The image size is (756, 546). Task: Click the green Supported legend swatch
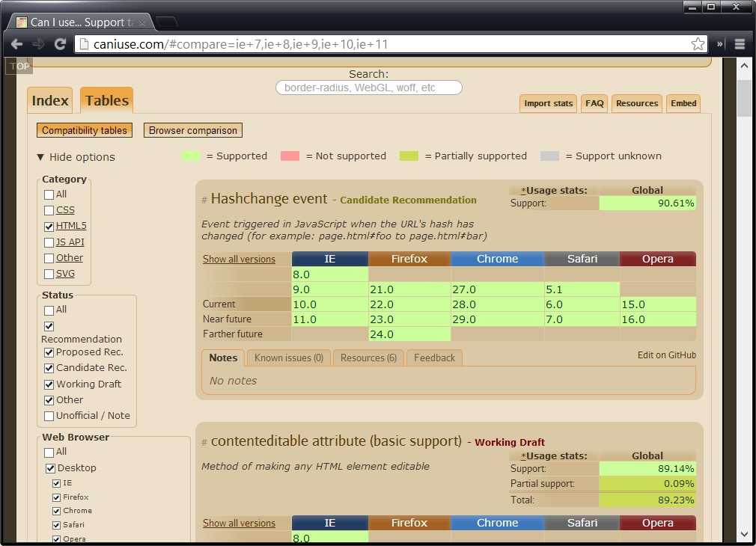click(191, 156)
